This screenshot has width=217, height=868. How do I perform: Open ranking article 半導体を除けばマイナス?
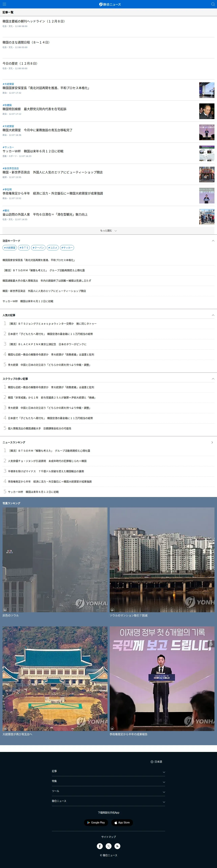(x=46, y=471)
